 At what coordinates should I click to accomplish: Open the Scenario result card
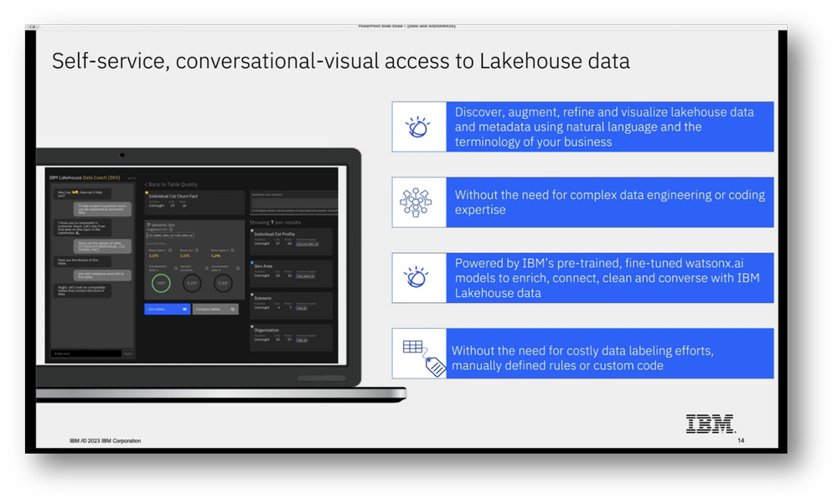tap(292, 306)
